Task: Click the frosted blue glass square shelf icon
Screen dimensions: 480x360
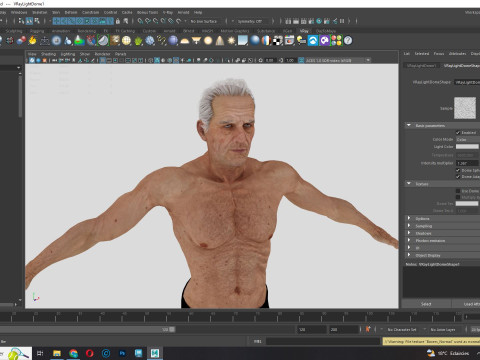Action: [243, 41]
